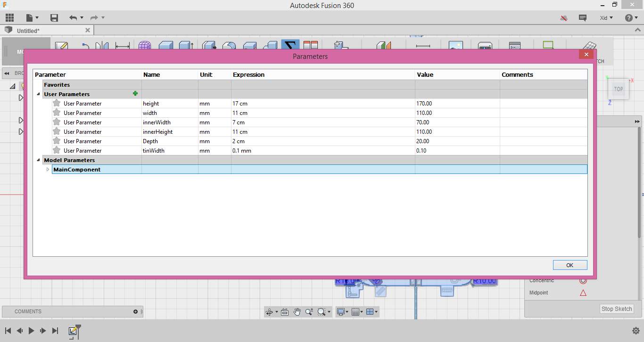Viewport: 644px width, 342px height.
Task: Switch to the Untitled* document tab
Action: pyautogui.click(x=47, y=31)
